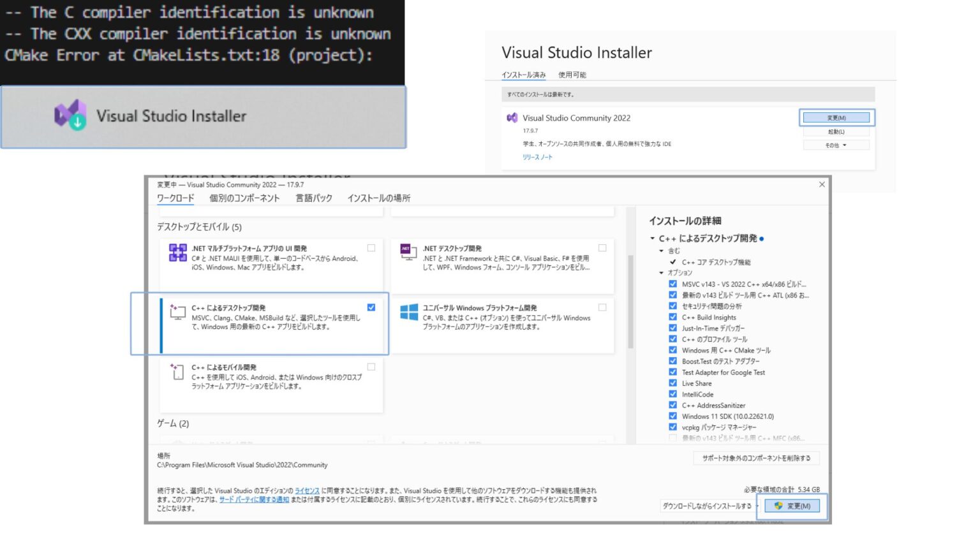Click the C++ によるデスクトップ開発 workload icon
This screenshot has width=980, height=551.
coord(177,311)
